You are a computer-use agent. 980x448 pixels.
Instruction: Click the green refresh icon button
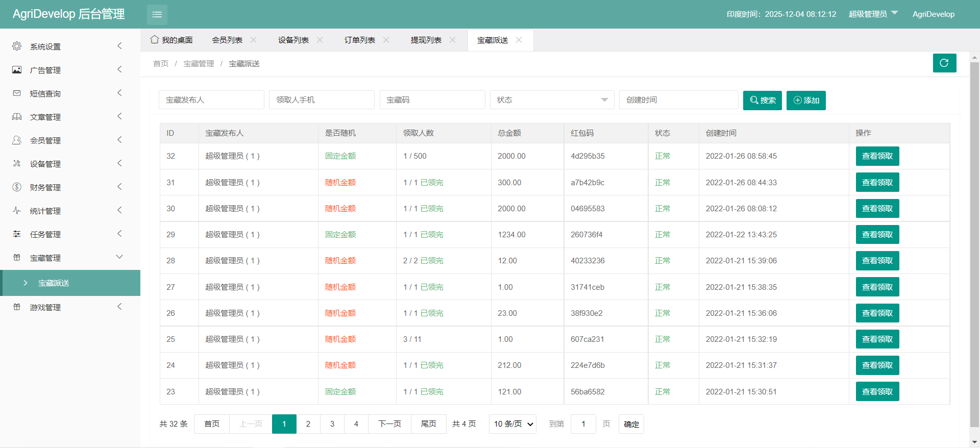pyautogui.click(x=944, y=63)
